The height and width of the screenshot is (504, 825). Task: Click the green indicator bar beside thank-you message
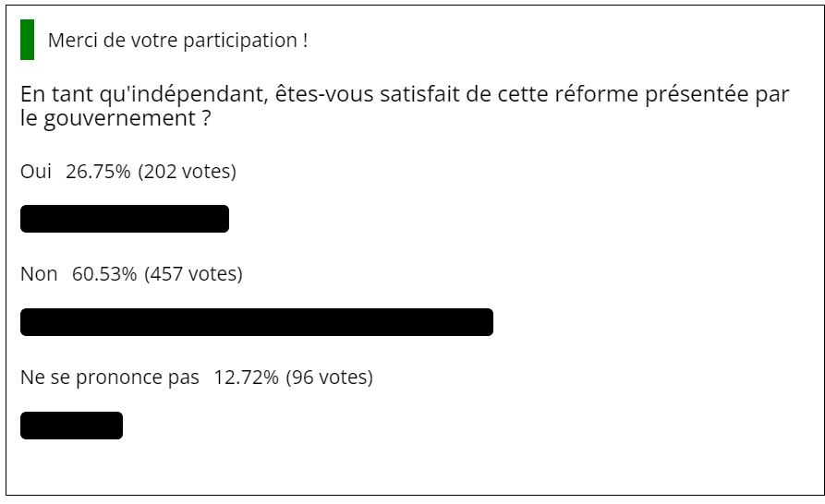click(x=28, y=40)
